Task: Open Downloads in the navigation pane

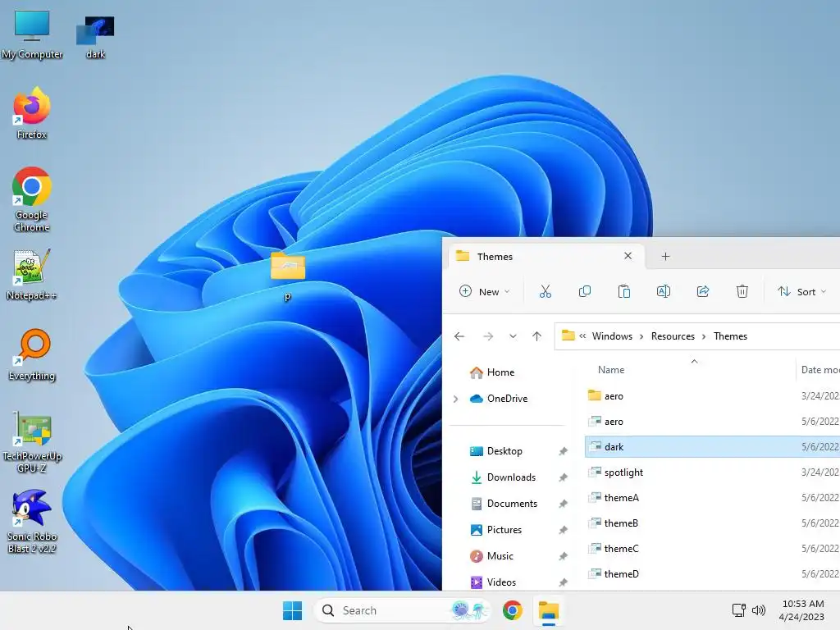Action: [x=503, y=477]
